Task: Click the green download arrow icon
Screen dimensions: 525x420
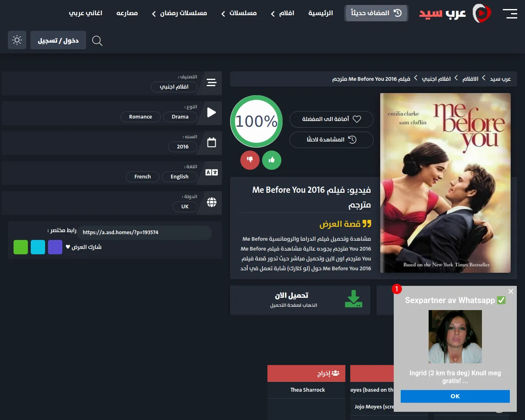Action: tap(354, 299)
